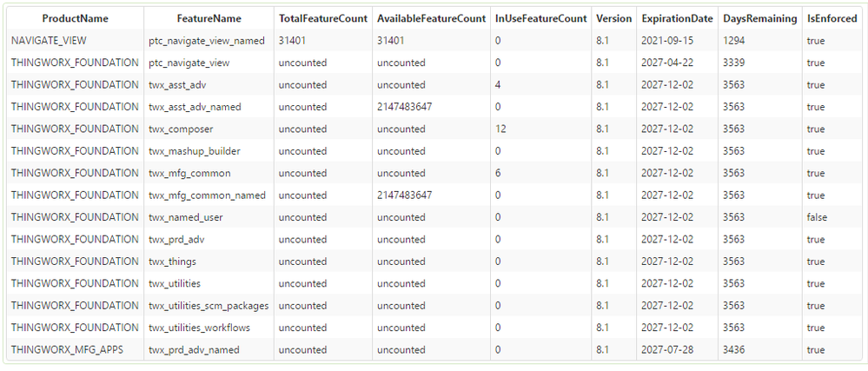Image resolution: width=868 pixels, height=371 pixels.
Task: Click the false value under IsEnforced
Action: tap(818, 217)
